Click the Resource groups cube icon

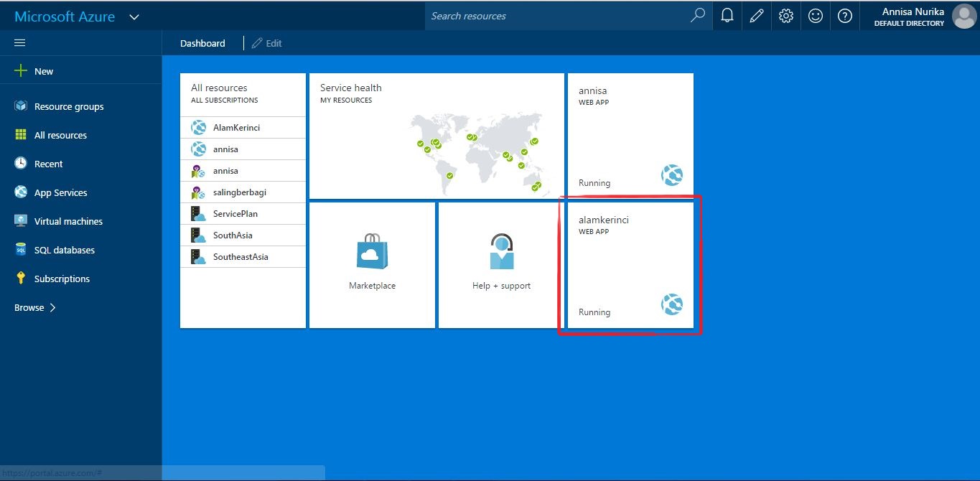pos(21,106)
